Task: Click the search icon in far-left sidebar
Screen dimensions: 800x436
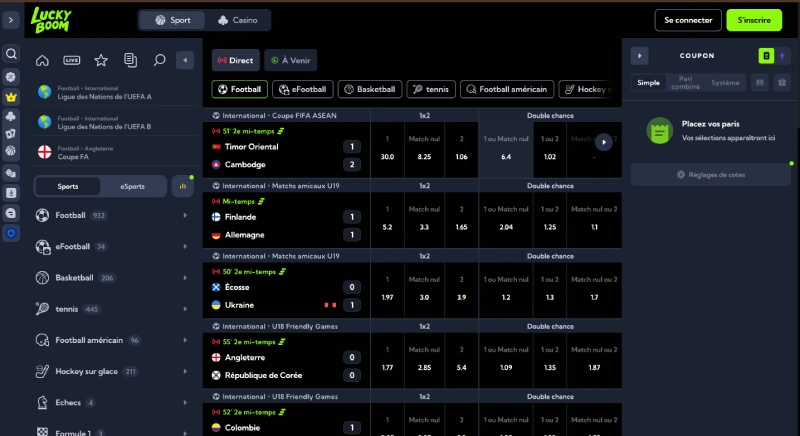Action: point(11,54)
